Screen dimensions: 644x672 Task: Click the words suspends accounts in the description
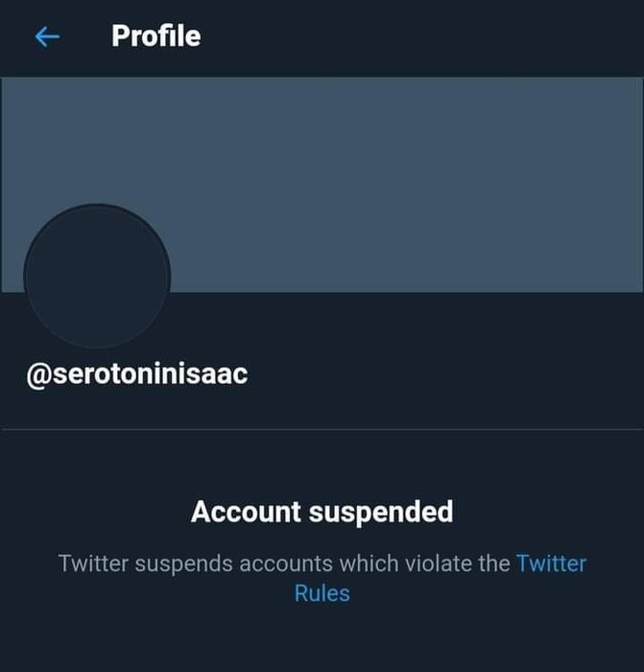(233, 564)
